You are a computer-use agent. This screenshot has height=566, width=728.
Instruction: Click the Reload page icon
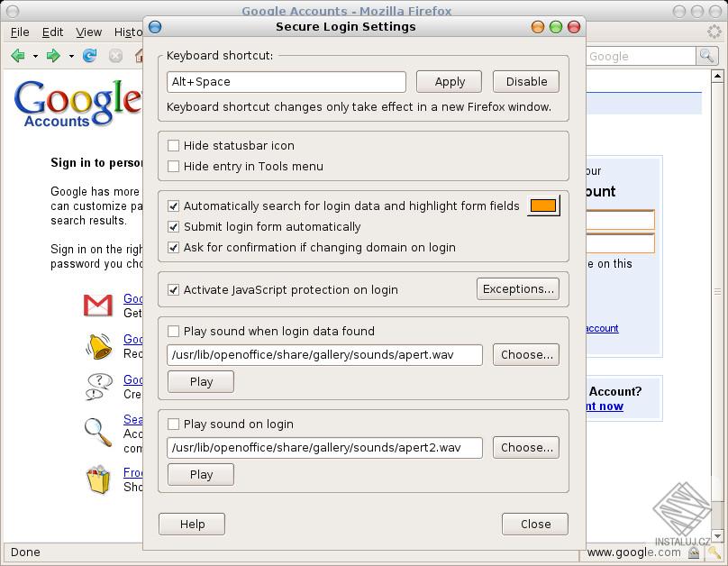click(x=89, y=55)
